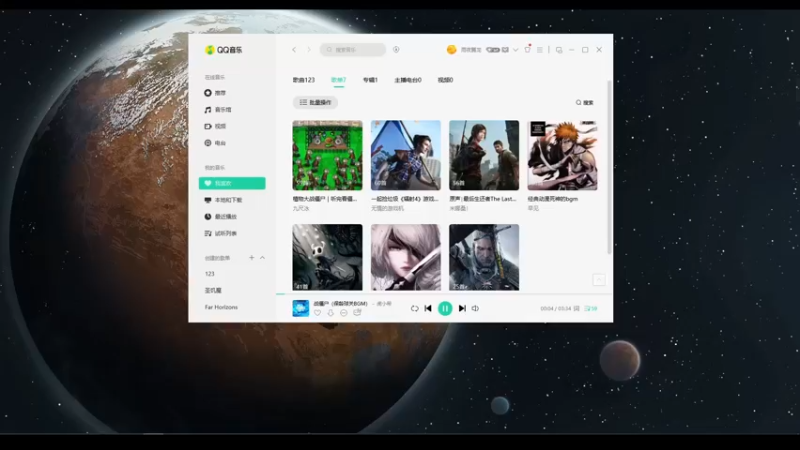Viewport: 800px width, 450px height.
Task: Click the VIP badge icon
Action: [492, 49]
